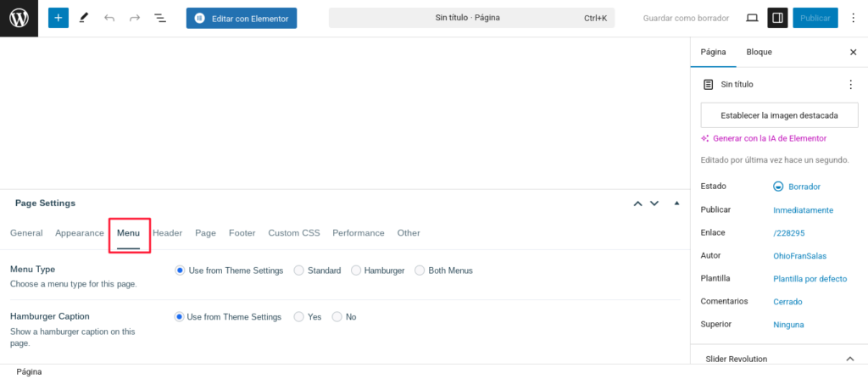Click the WordPress logo icon
868x379 pixels.
click(x=19, y=19)
